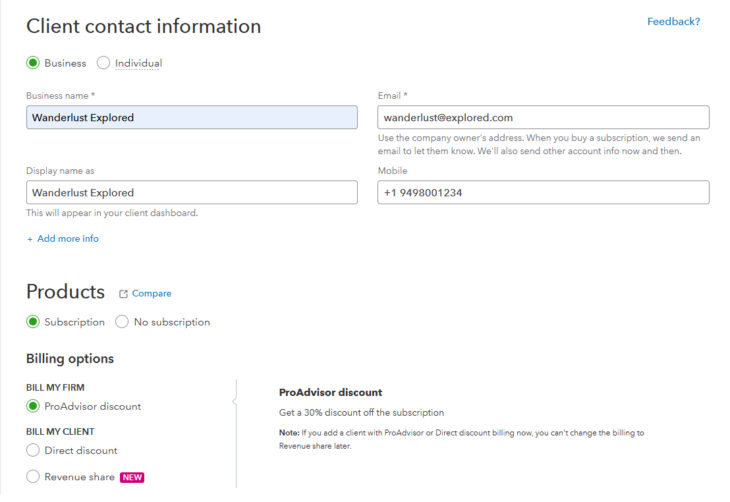Viewport: 730px width, 502px height.
Task: Click into the Business name field
Action: click(191, 117)
